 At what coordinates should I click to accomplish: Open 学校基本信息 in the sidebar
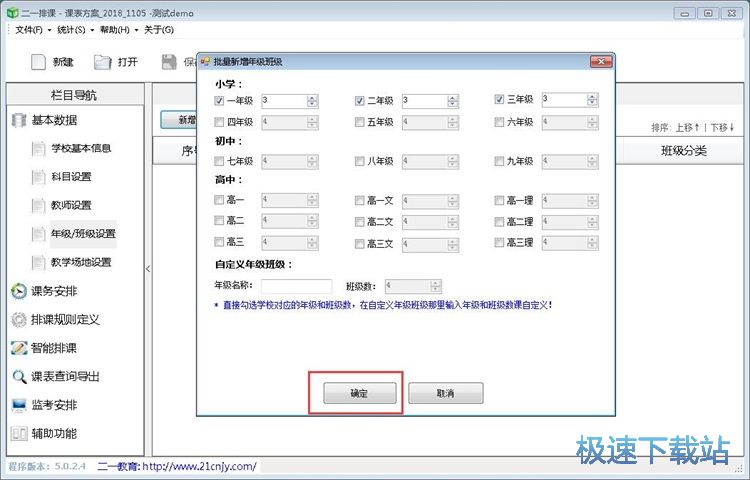(x=81, y=148)
